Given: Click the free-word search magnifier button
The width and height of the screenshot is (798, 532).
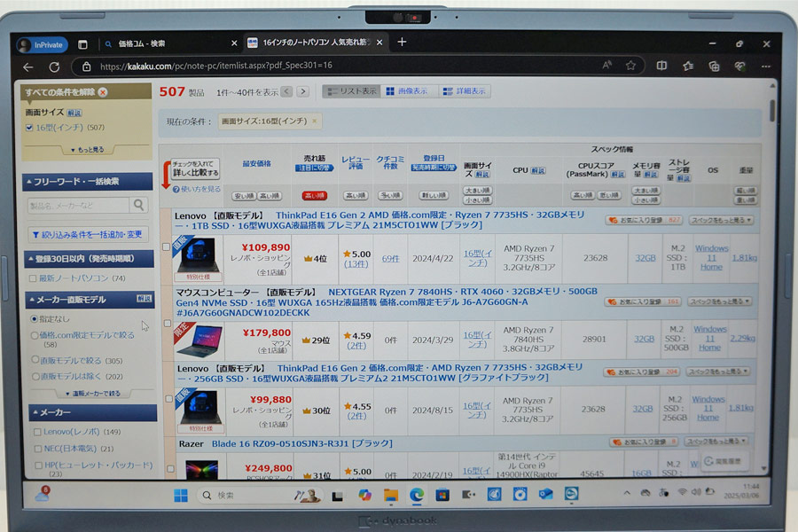Looking at the screenshot, I should coord(138,205).
